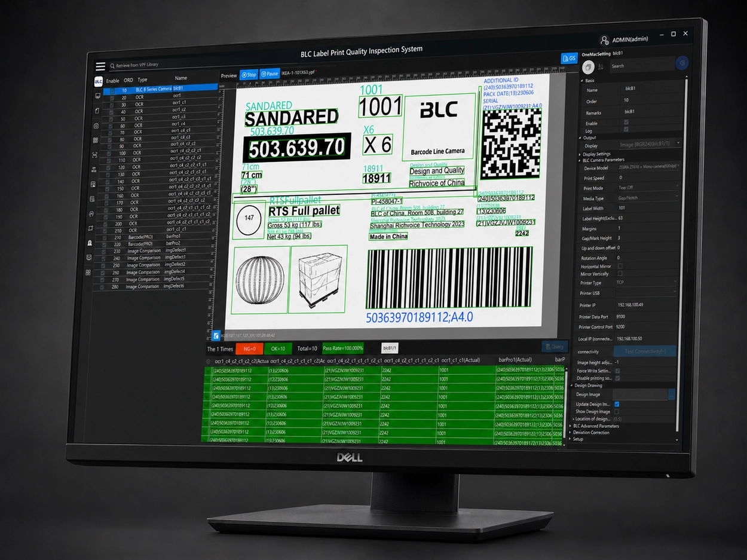Open the Printer Type dropdown

click(647, 282)
